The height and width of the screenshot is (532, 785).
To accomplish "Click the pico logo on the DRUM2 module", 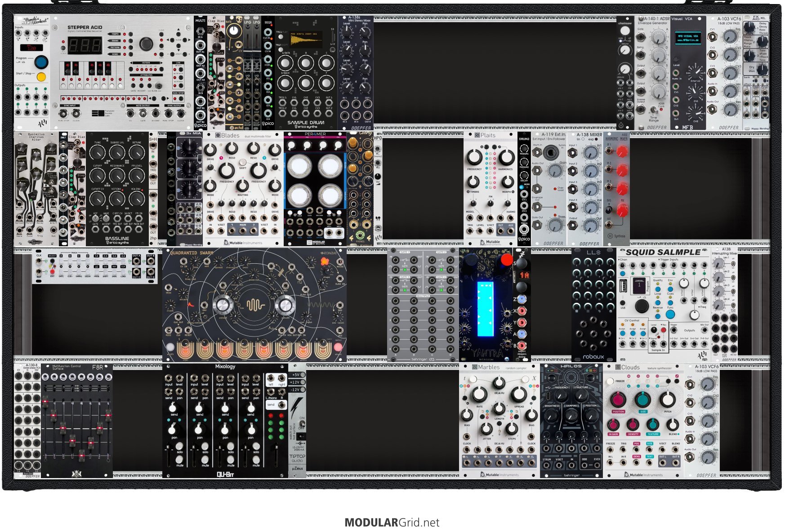I will (x=524, y=239).
